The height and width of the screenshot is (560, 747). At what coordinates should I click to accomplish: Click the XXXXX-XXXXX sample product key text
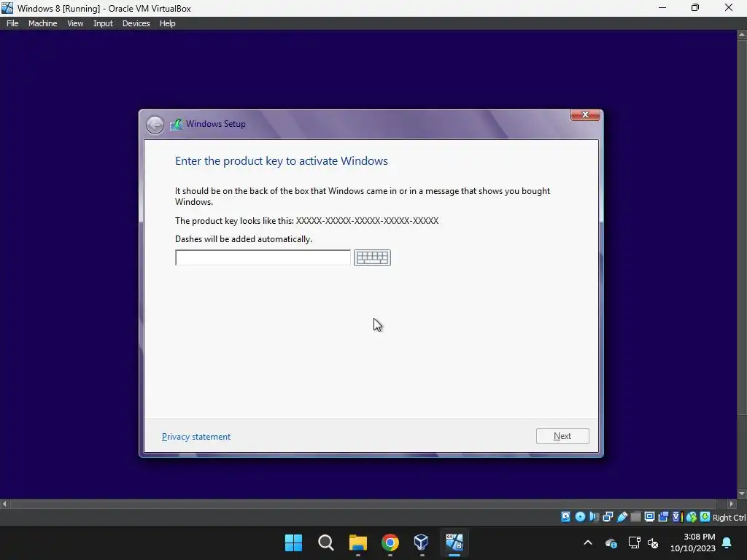[x=368, y=221]
